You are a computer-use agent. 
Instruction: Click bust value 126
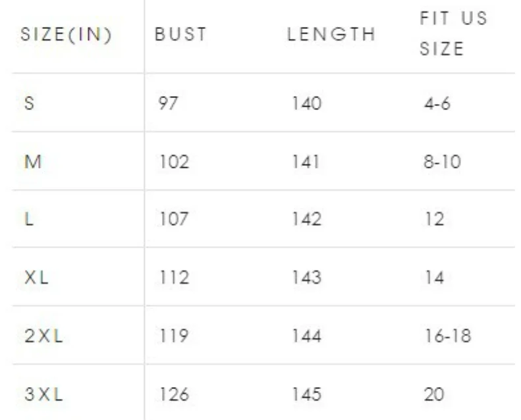pyautogui.click(x=175, y=394)
